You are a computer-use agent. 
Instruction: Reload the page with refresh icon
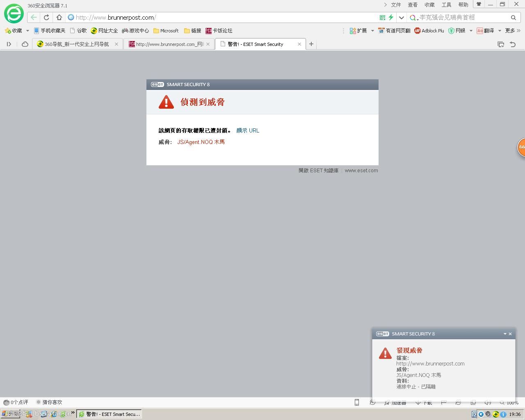[46, 18]
